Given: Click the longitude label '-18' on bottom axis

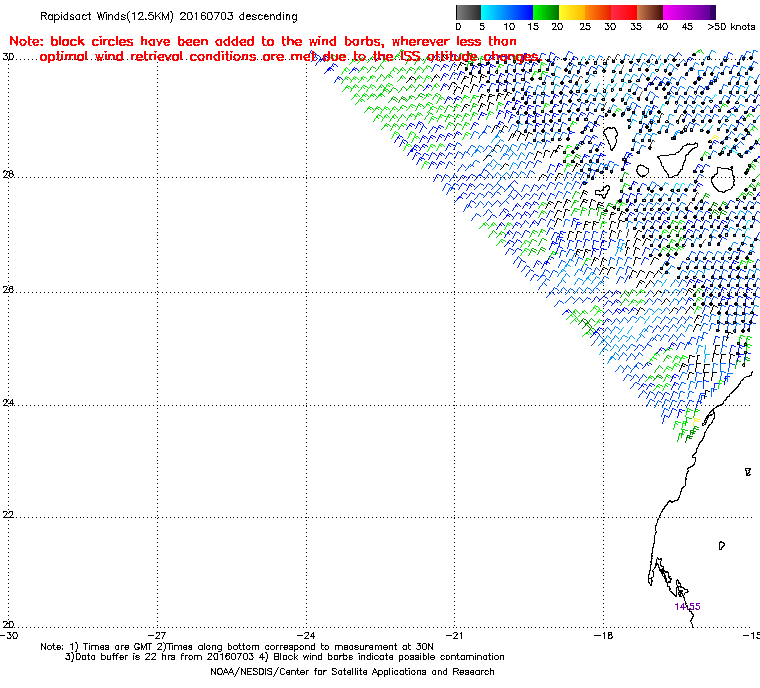Looking at the screenshot, I should [603, 635].
